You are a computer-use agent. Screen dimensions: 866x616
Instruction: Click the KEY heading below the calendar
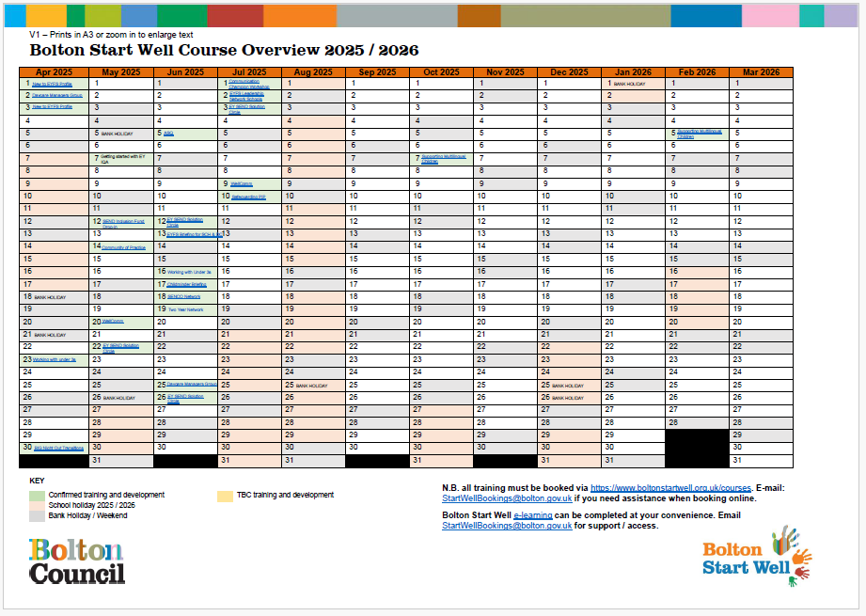(x=37, y=481)
